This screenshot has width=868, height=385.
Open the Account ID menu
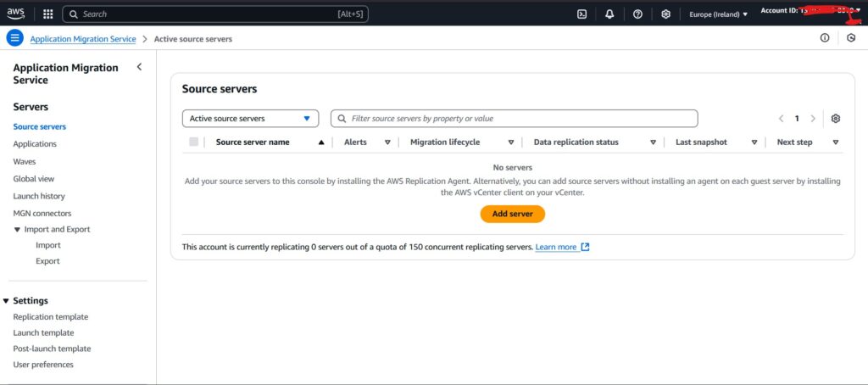click(x=810, y=12)
